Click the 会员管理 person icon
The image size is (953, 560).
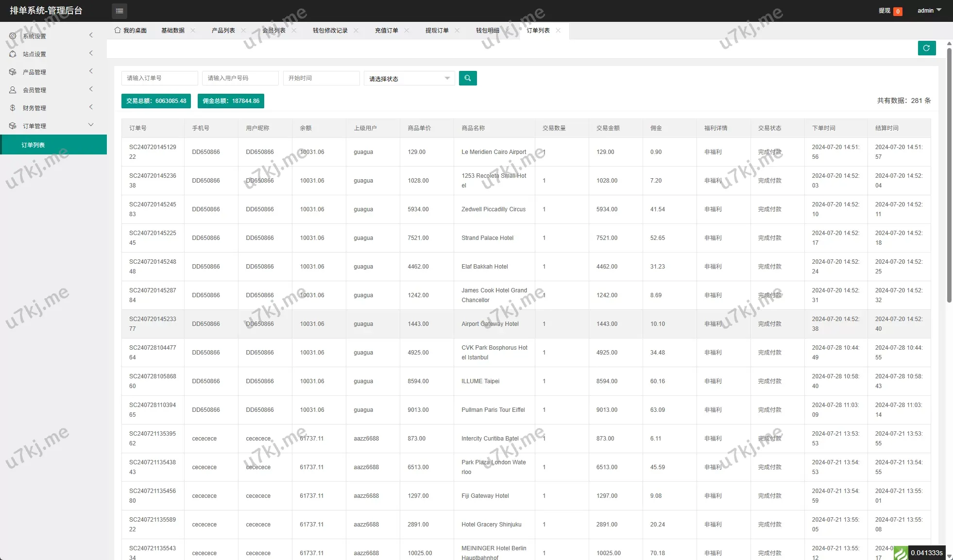tap(13, 90)
